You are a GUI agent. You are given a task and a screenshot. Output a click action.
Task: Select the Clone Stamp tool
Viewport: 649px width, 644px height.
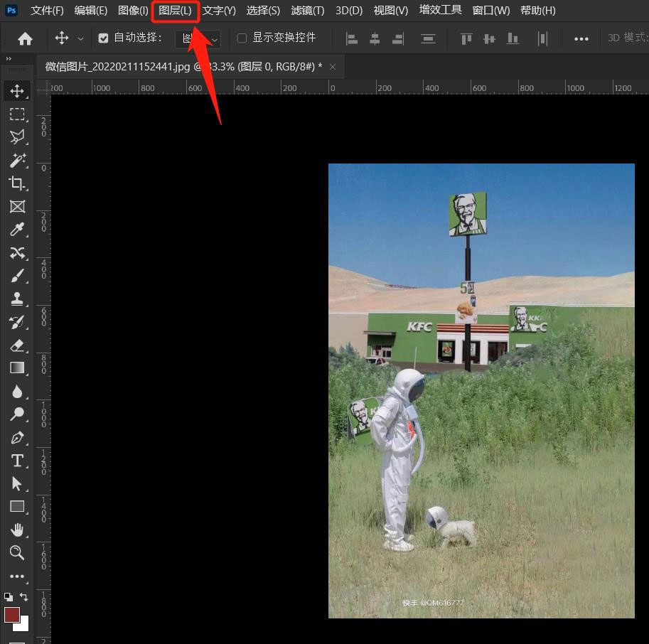[x=17, y=299]
